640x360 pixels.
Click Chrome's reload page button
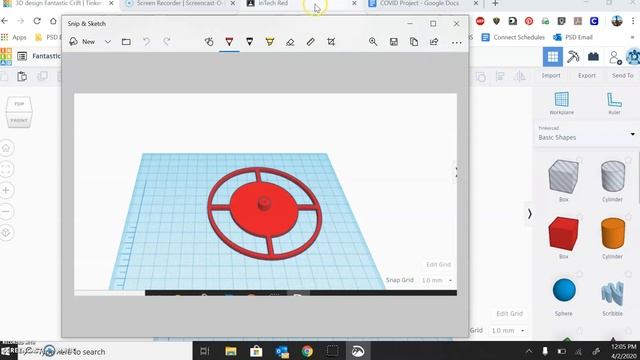pos(37,20)
